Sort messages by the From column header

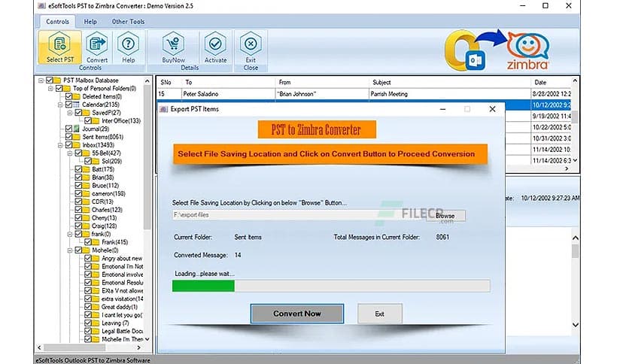click(322, 82)
